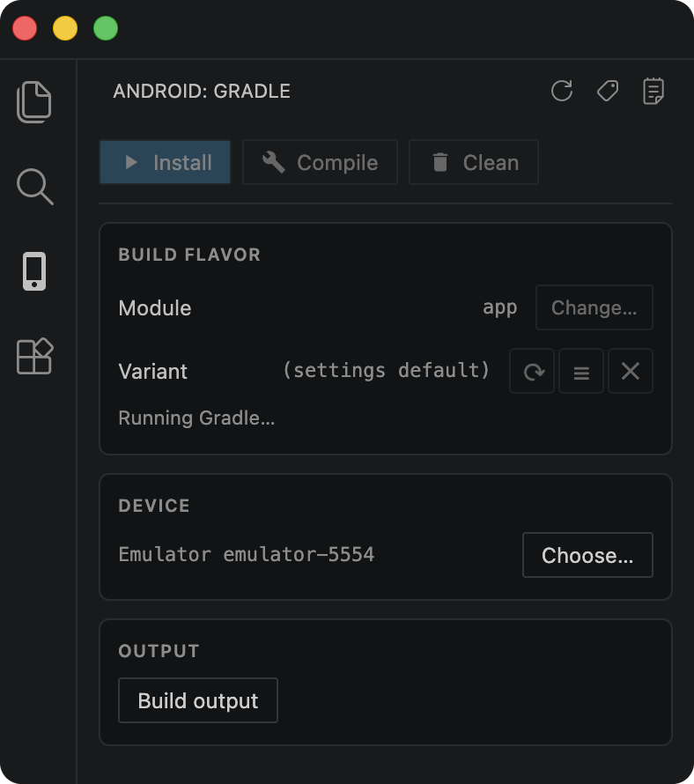This screenshot has width=694, height=784.
Task: Run the Install build action
Action: click(165, 162)
